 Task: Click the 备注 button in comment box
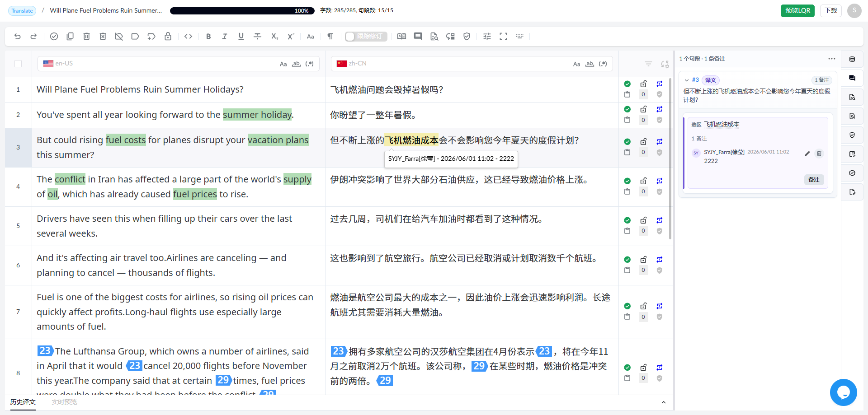[814, 180]
